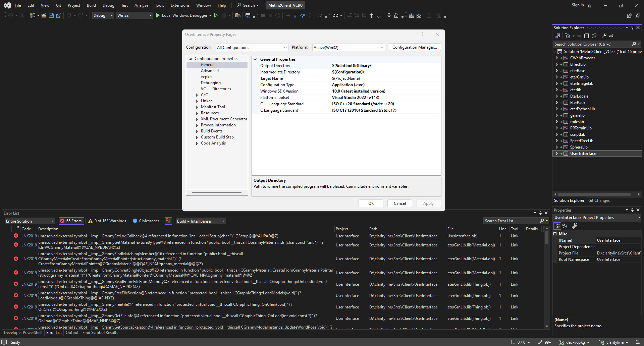Select the Step Over debugging icon
The image size is (644, 346).
[x=303, y=15]
